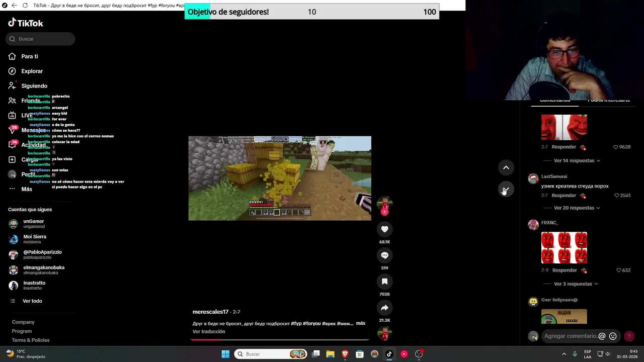Reload page with browser refresh icon

25,5
